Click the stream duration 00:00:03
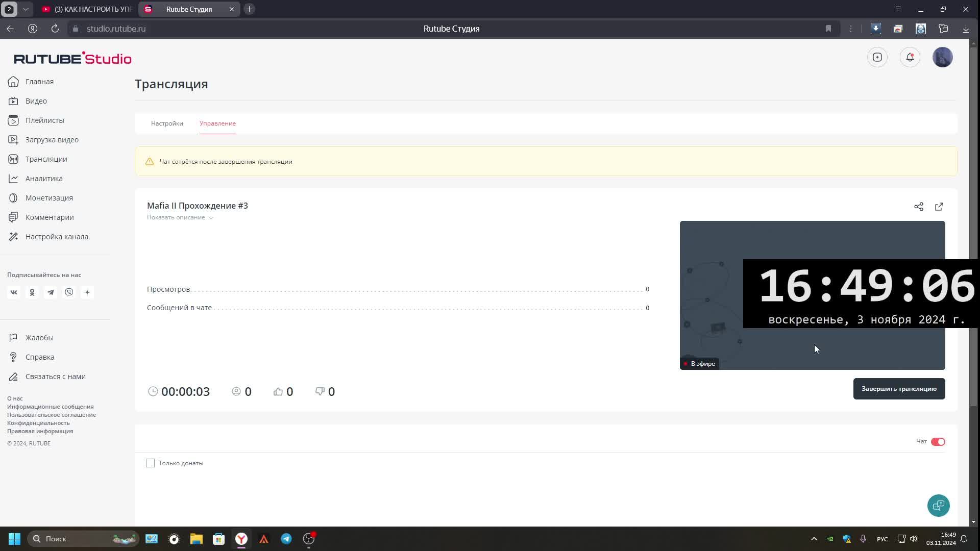 (185, 391)
